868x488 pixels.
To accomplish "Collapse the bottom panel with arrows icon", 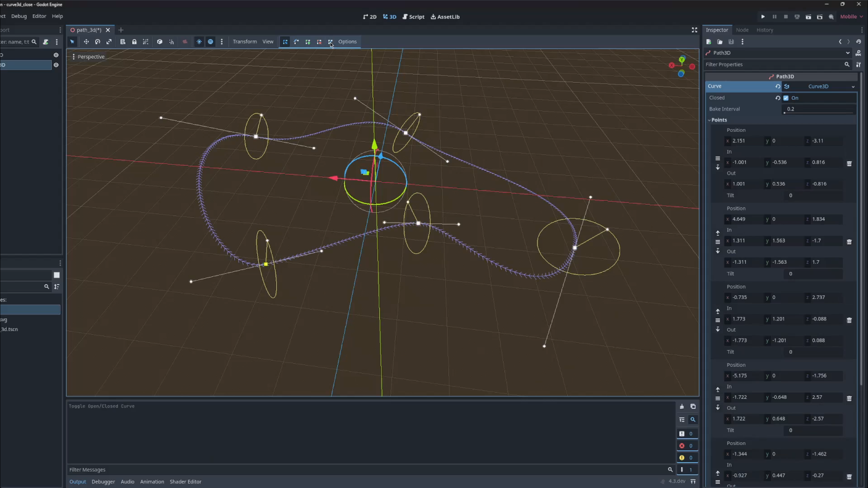I will pyautogui.click(x=693, y=482).
